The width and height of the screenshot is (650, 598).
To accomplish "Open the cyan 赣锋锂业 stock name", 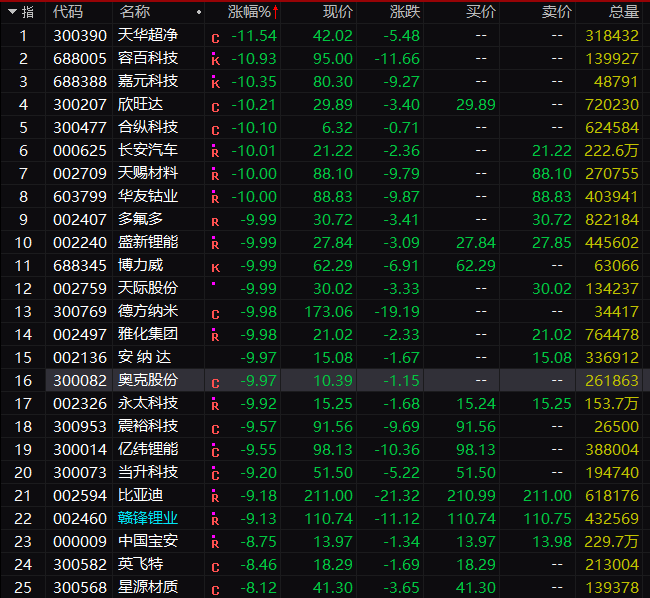I will coord(148,518).
